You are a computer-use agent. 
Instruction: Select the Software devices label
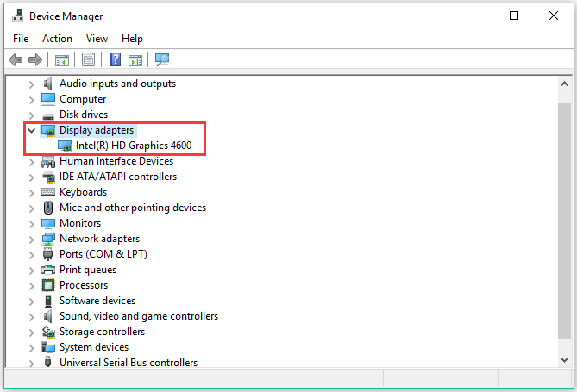(x=97, y=301)
